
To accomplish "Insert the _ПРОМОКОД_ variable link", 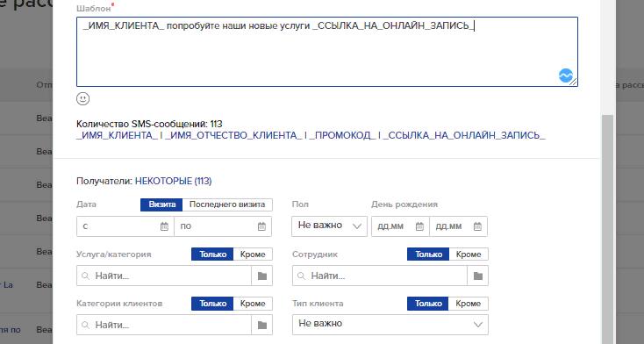I will click(x=342, y=136).
